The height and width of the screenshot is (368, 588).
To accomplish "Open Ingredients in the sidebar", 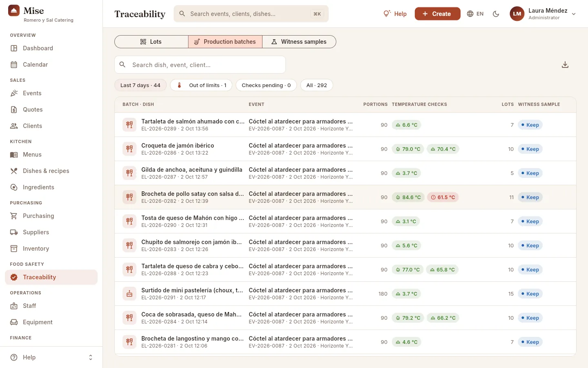I will click(51, 187).
